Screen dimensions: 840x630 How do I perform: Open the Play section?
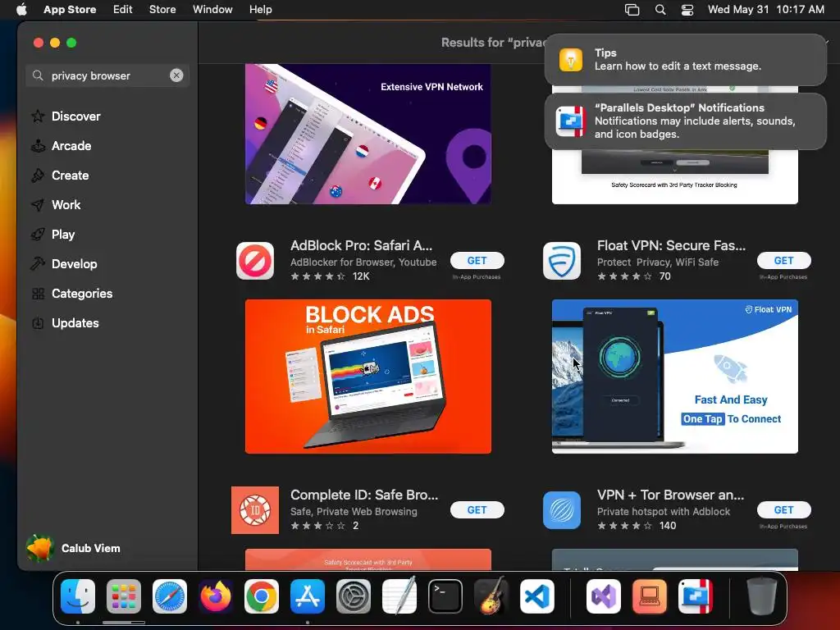tap(63, 234)
